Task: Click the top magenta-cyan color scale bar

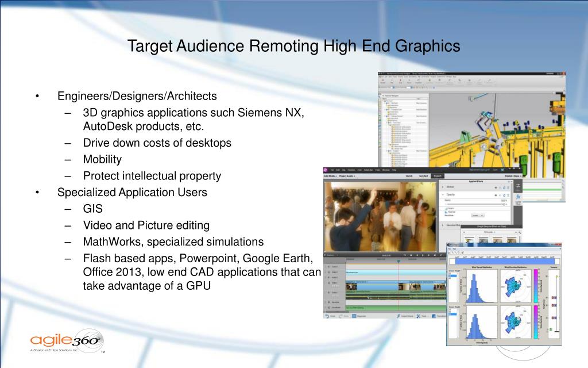Action: tap(536, 286)
